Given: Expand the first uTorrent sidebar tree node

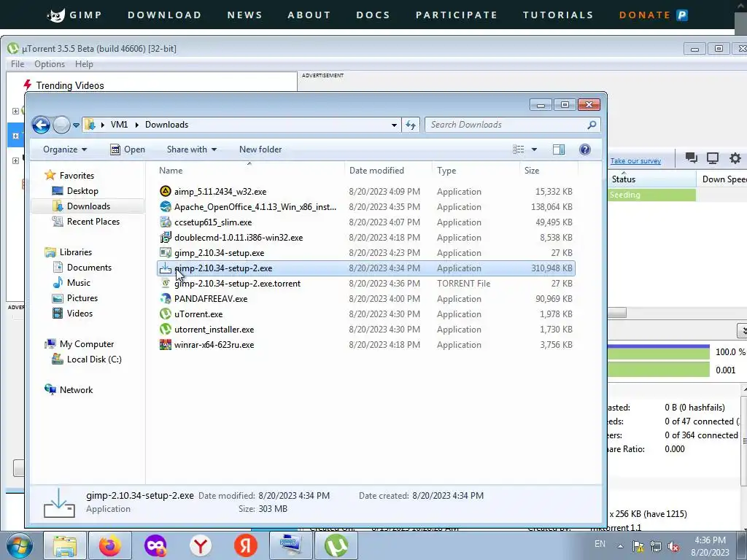Looking at the screenshot, I should click(x=15, y=111).
